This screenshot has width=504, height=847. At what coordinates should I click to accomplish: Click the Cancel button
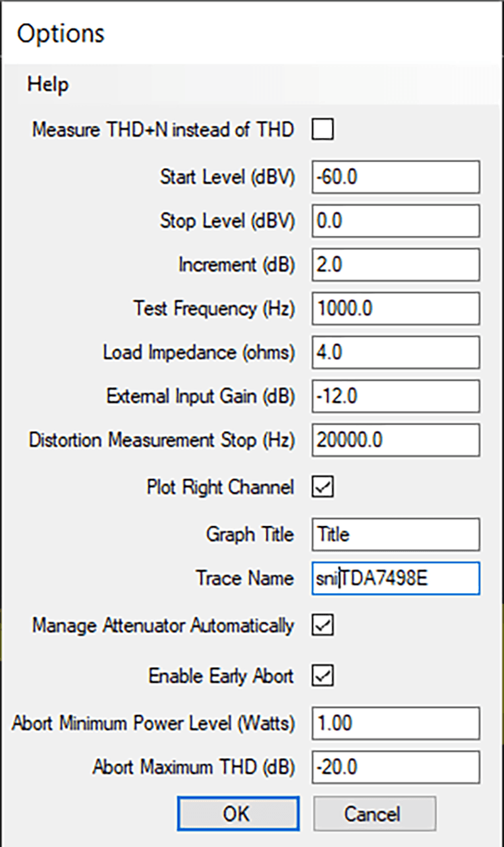click(374, 814)
